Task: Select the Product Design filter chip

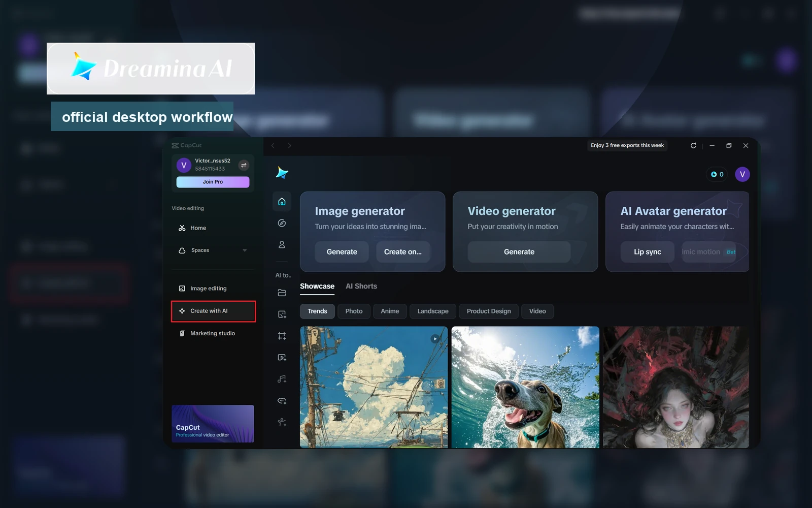Action: click(x=489, y=311)
